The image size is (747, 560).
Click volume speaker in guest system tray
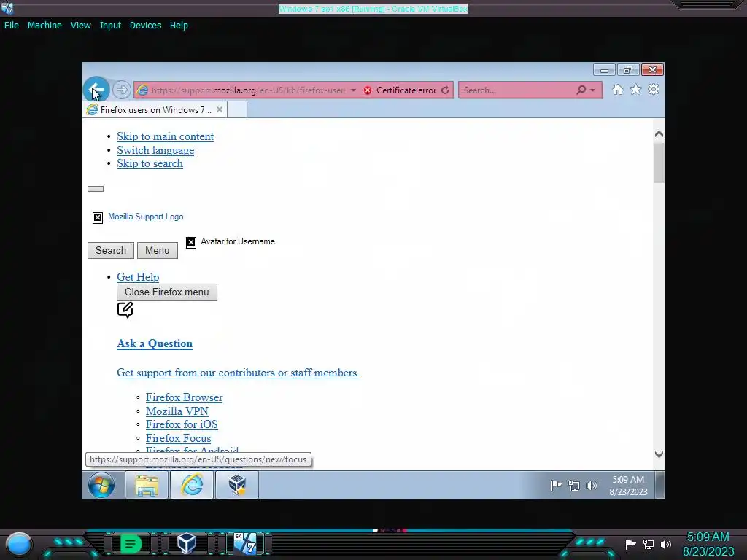[x=591, y=485]
